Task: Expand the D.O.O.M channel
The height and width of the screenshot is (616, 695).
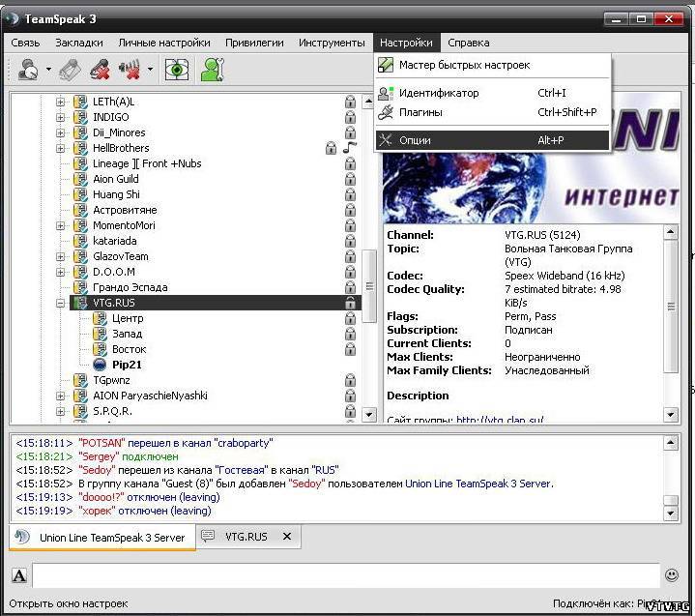Action: coord(60,273)
